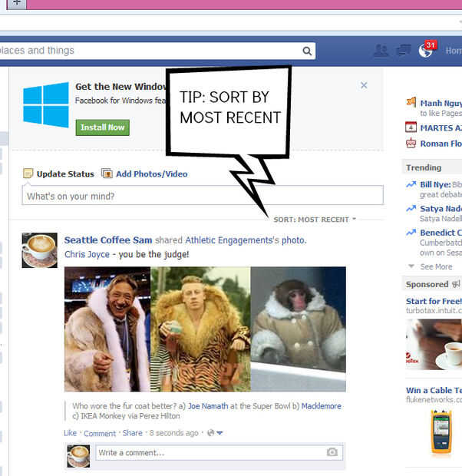The image size is (462, 476).
Task: Open the post audience globe dropdown
Action: [x=215, y=433]
